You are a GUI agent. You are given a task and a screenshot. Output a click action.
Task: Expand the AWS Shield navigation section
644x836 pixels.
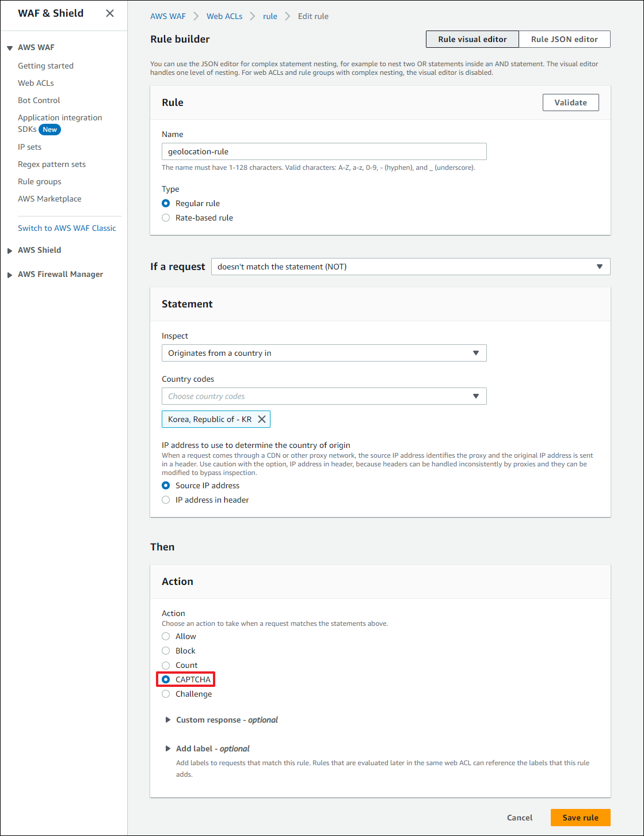(x=10, y=250)
